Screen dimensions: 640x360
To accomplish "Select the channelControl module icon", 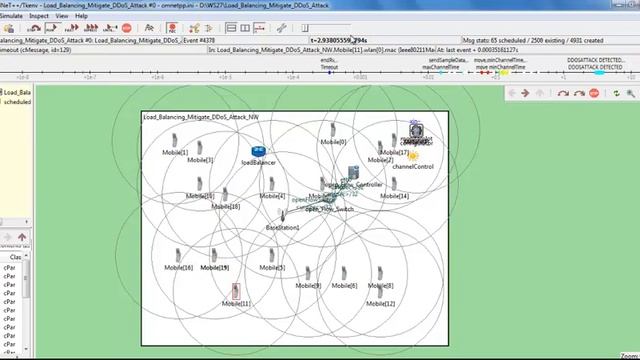I will (x=413, y=156).
